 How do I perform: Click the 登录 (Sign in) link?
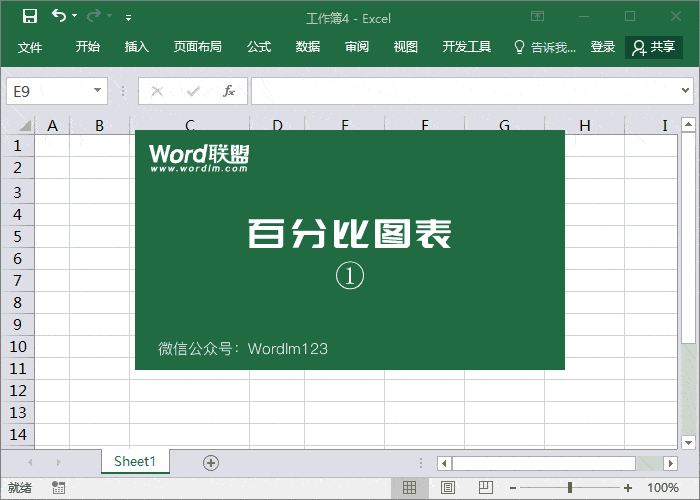tap(603, 47)
